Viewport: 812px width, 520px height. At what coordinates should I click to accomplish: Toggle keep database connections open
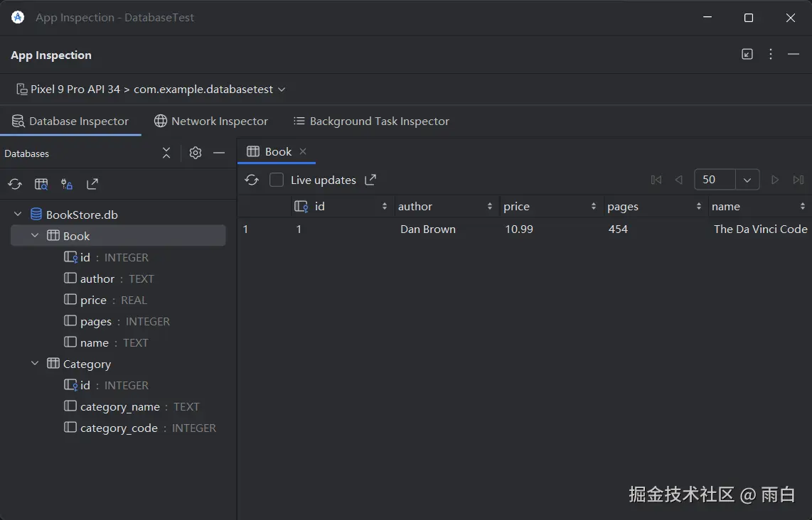[x=67, y=184]
